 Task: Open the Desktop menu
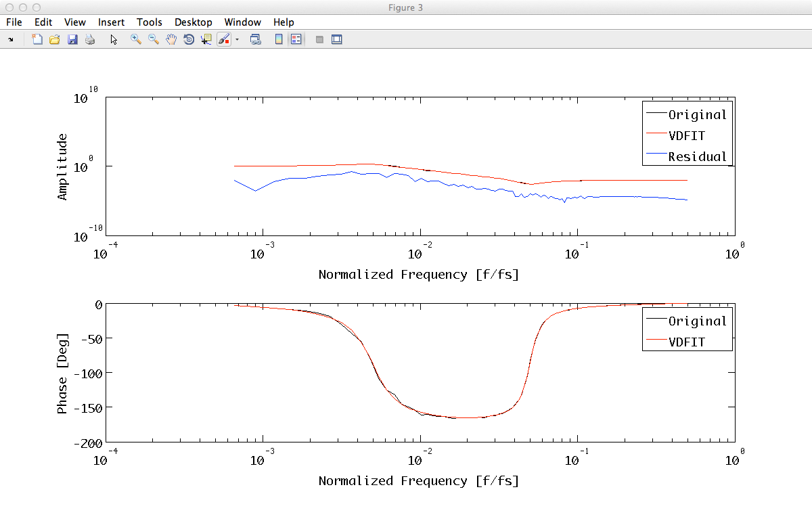[x=194, y=22]
